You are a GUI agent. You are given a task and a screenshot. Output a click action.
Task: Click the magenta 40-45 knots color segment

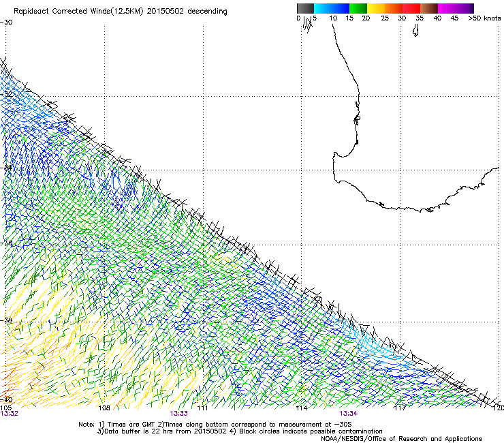click(x=447, y=8)
